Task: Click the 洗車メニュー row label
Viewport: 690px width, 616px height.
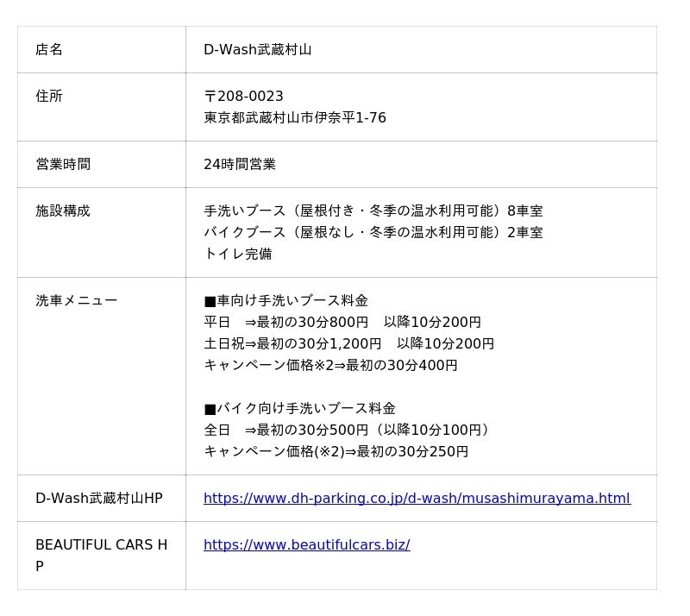Action: (76, 300)
